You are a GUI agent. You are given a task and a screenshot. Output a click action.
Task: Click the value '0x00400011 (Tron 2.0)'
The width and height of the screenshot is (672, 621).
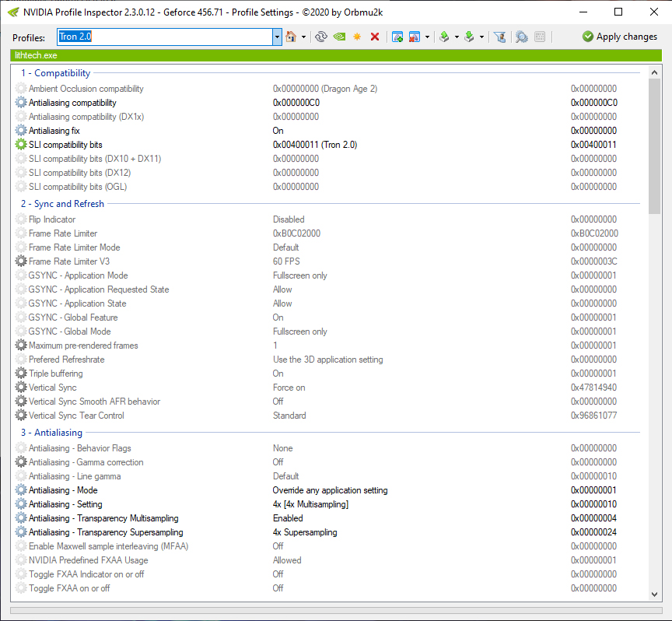click(x=315, y=145)
